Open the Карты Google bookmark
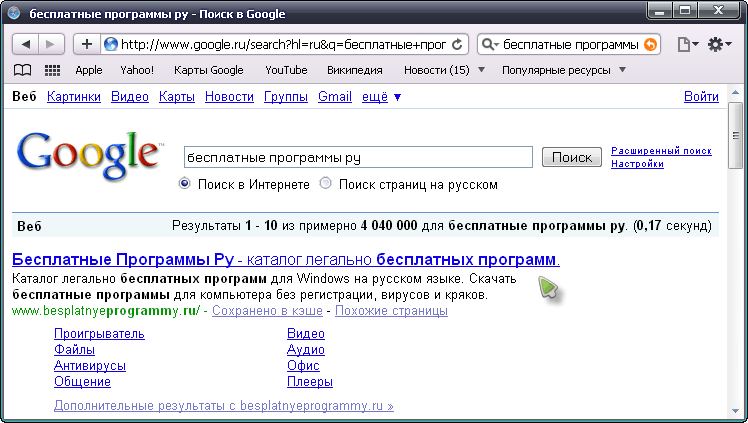 tap(208, 70)
